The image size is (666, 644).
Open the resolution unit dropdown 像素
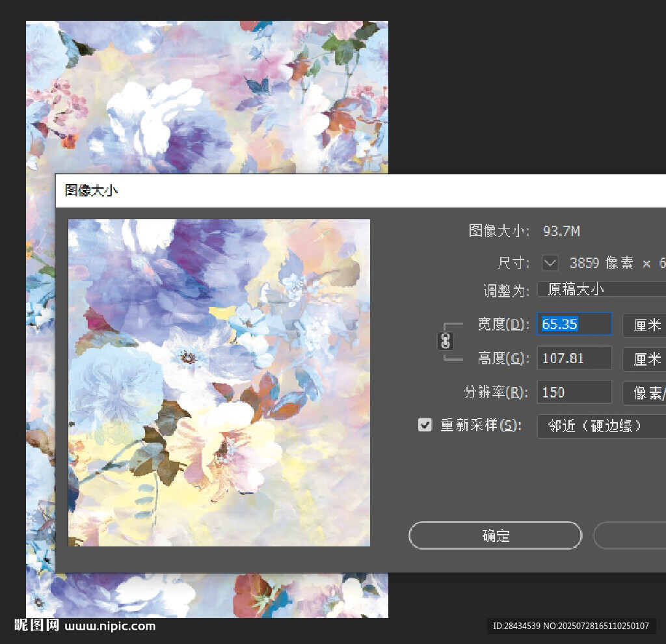click(645, 393)
